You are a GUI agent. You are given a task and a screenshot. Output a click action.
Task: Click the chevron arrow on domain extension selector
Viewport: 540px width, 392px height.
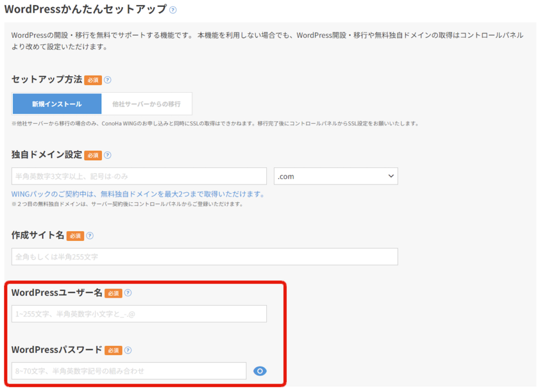[391, 176]
